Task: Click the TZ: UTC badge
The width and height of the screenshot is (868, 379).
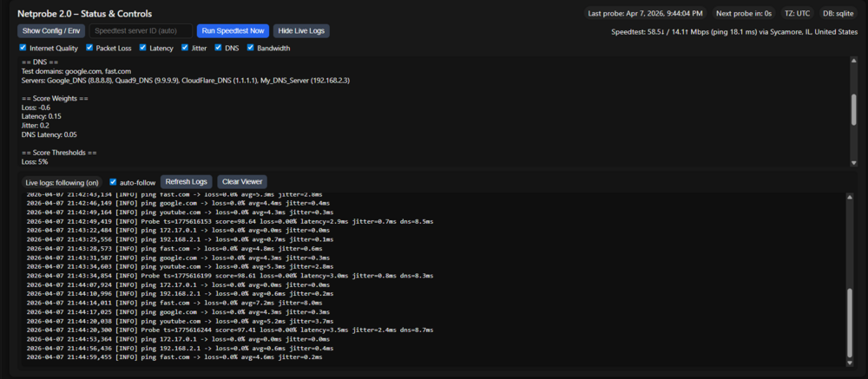Action: [797, 13]
